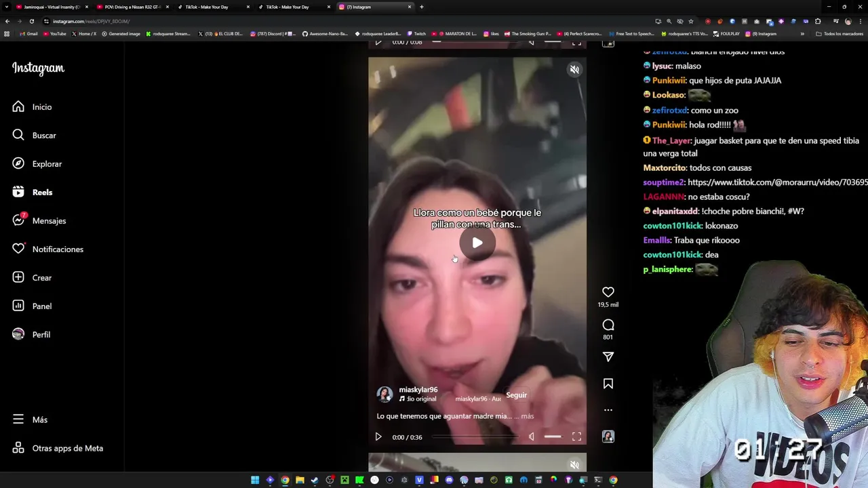Image resolution: width=868 pixels, height=488 pixels.
Task: Open the apps grid on bookmarks bar
Action: click(x=7, y=34)
